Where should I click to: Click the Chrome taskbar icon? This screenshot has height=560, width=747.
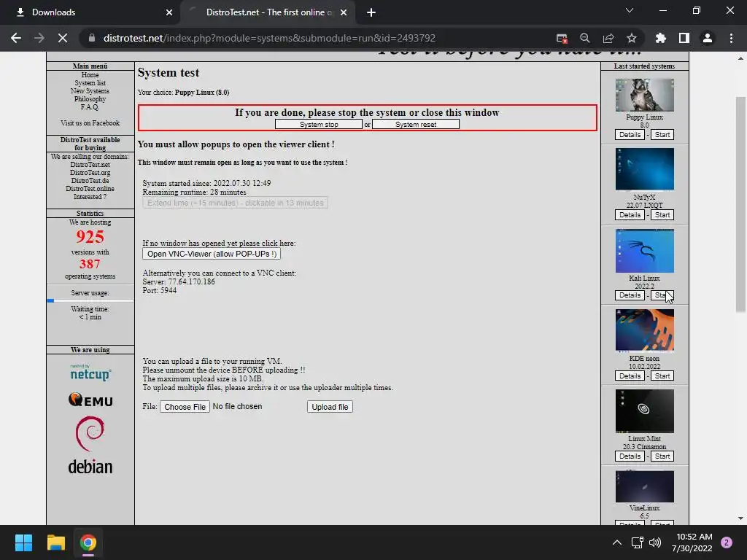pyautogui.click(x=88, y=542)
